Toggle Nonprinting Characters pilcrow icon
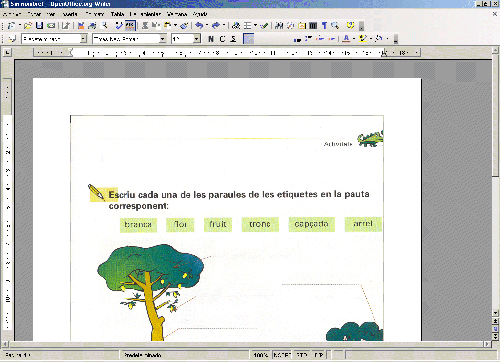500x362 pixels. 324,25
